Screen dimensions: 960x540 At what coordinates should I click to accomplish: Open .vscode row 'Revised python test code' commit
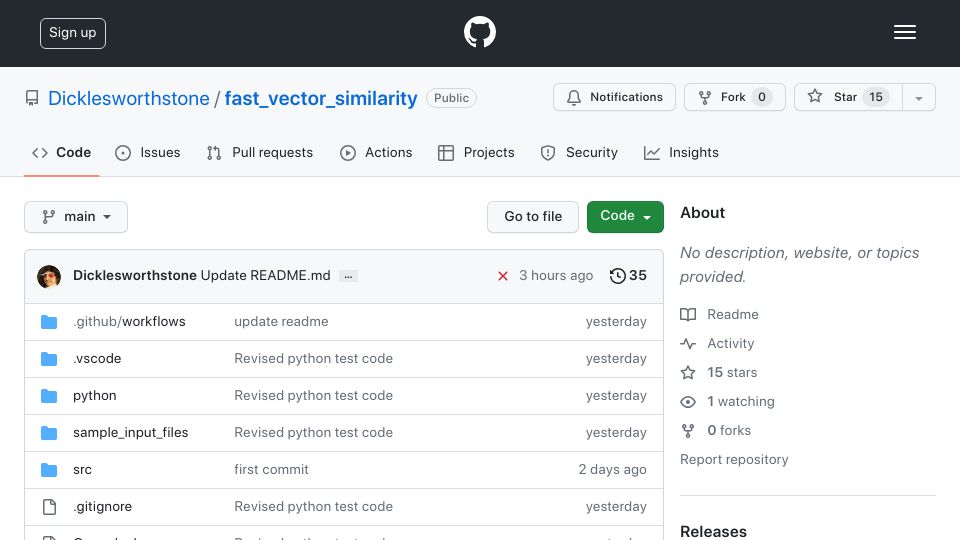pos(313,358)
